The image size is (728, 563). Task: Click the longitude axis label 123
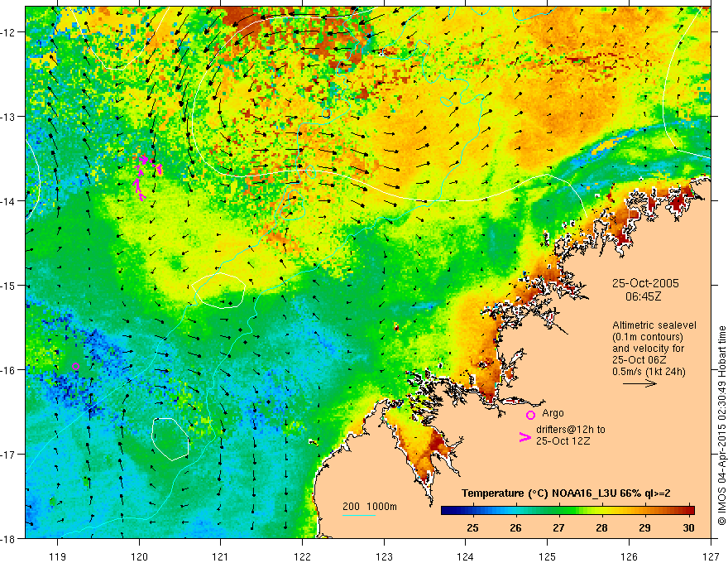tap(384, 556)
